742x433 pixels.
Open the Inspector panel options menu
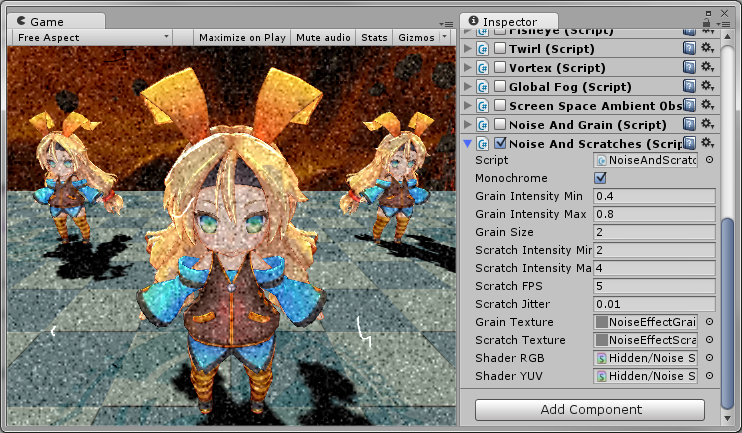724,24
